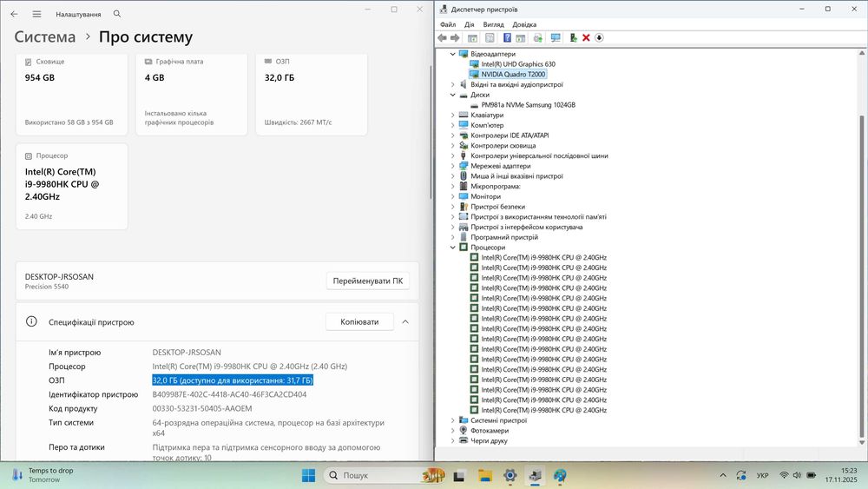Select Контролери IDE ATA/ATAPI tree item
Image resolution: width=868 pixels, height=489 pixels.
[x=510, y=135]
